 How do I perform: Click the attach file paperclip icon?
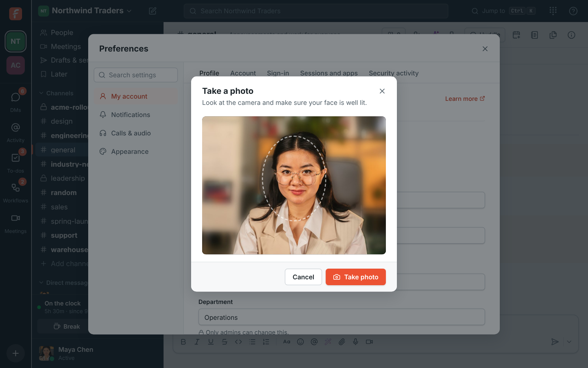click(342, 342)
